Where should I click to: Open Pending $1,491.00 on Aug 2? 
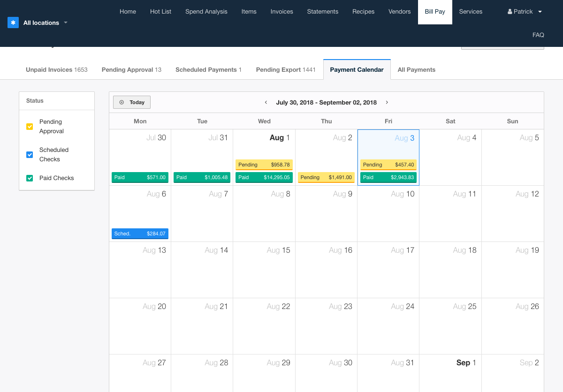pos(326,177)
